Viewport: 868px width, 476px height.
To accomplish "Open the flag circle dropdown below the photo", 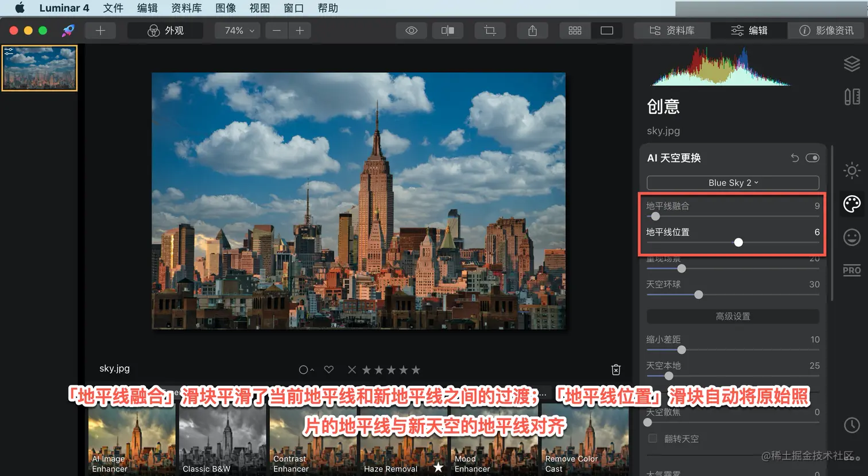I will click(x=306, y=370).
